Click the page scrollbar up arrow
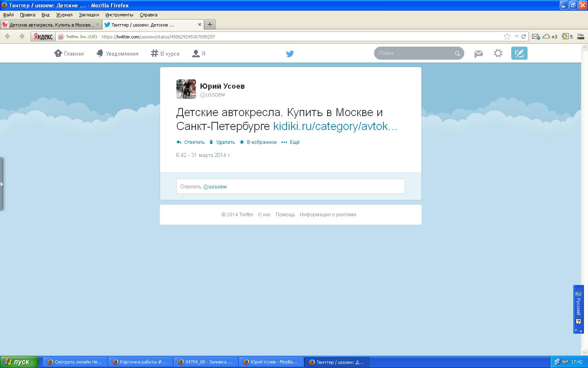 pyautogui.click(x=584, y=47)
